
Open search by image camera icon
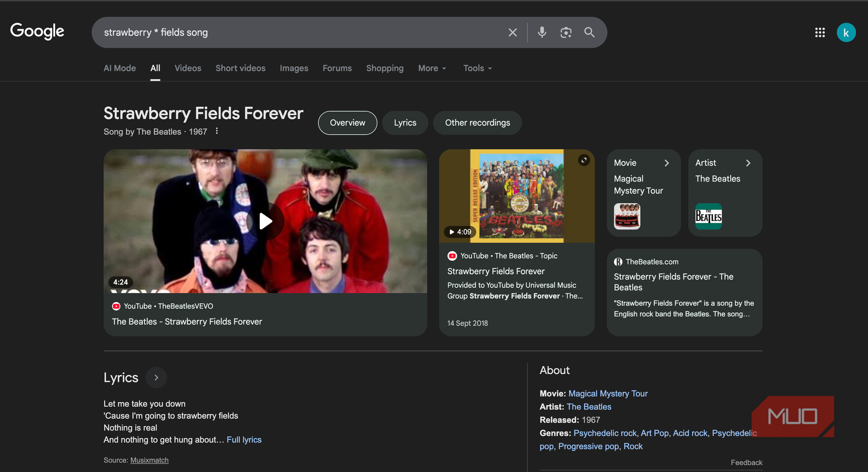point(566,33)
